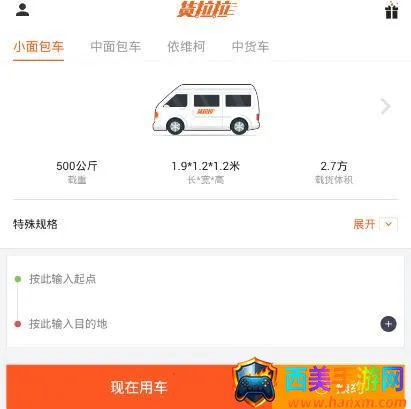Screen dimensions: 411x409
Task: Tap the red destination dot
Action: (x=18, y=324)
